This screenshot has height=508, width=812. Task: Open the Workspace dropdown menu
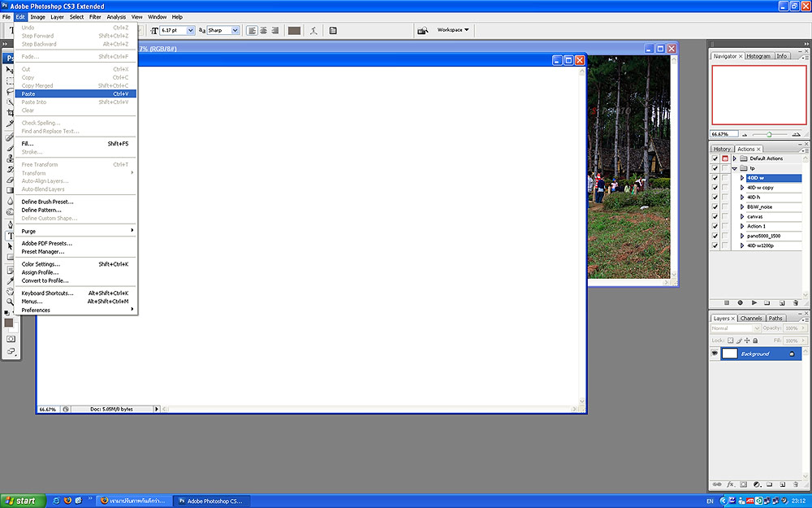pos(453,30)
